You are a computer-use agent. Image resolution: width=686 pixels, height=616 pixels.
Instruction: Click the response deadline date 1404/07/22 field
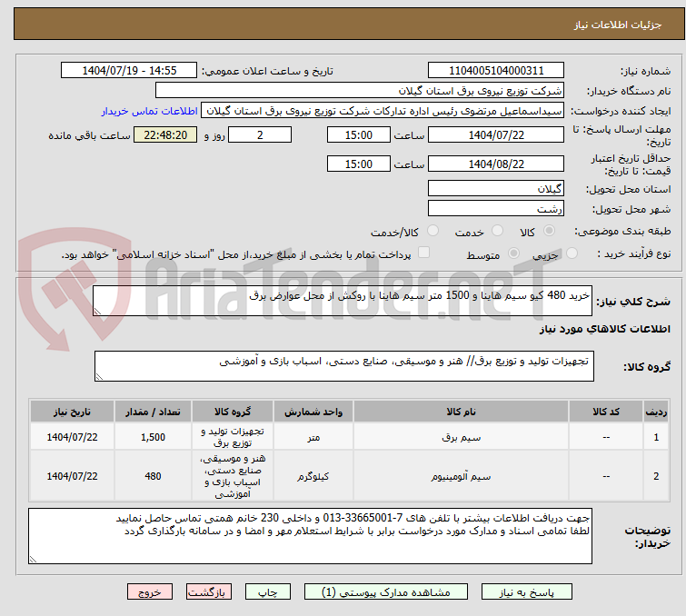pos(496,134)
